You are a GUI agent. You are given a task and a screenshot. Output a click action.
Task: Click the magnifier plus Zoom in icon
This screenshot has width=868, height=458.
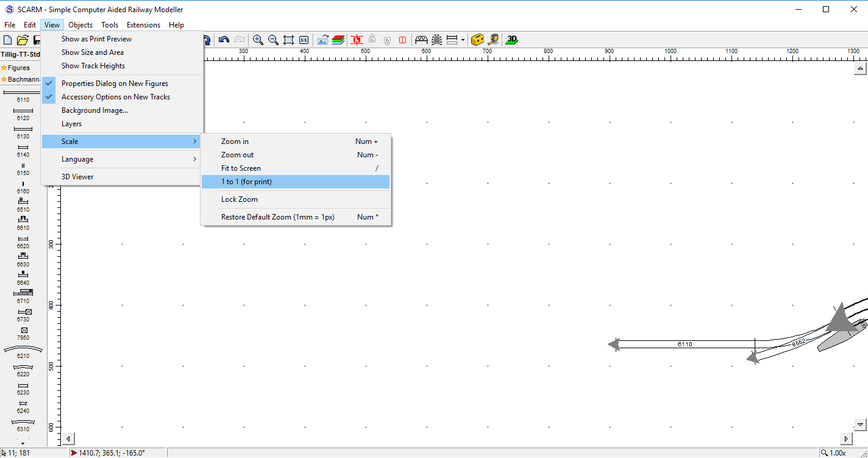(x=258, y=40)
